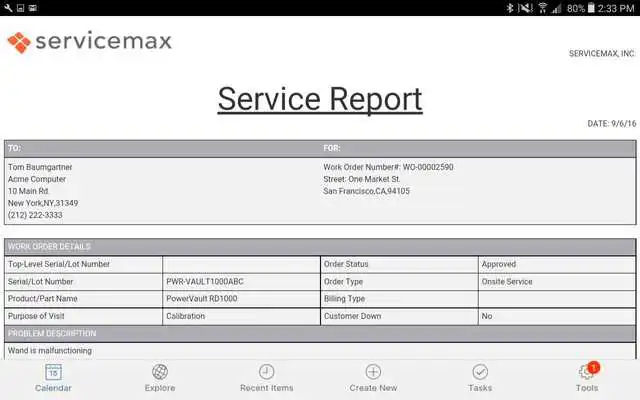Viewport: 640px width, 400px height.
Task: Select the Wand is malfunctioning text
Action: coord(50,351)
